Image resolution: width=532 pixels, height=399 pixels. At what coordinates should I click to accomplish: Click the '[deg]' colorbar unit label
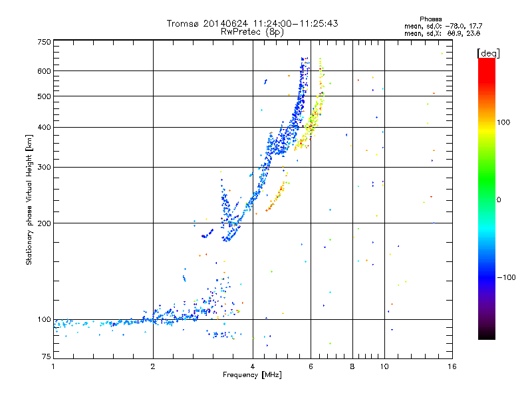coord(488,53)
